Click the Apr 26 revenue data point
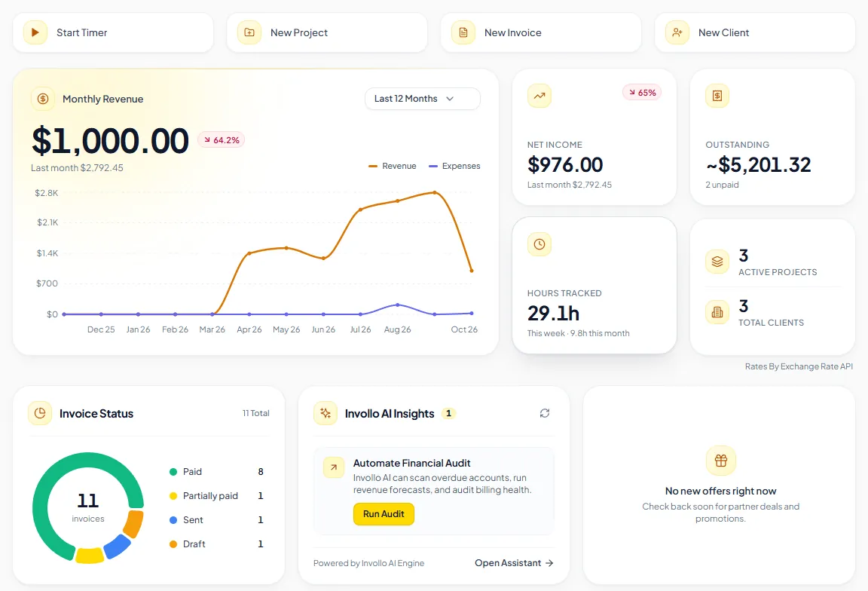The width and height of the screenshot is (868, 591). (249, 253)
